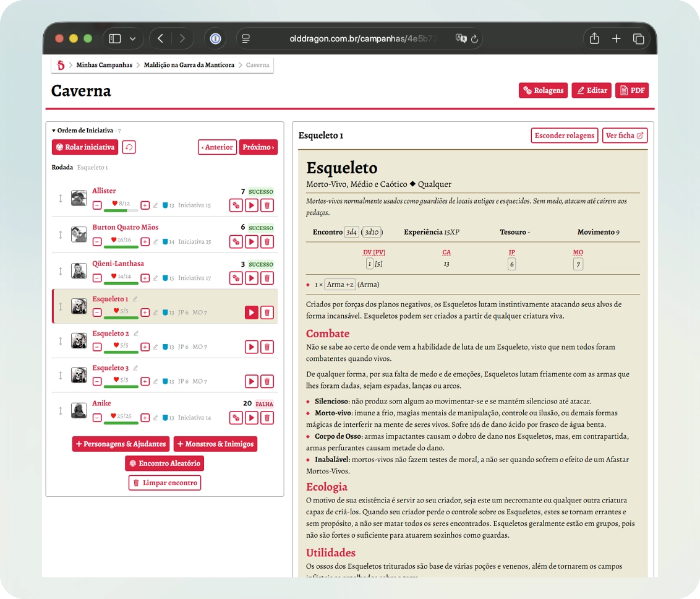
Task: Open a new Safari tab with plus icon
Action: 616,39
